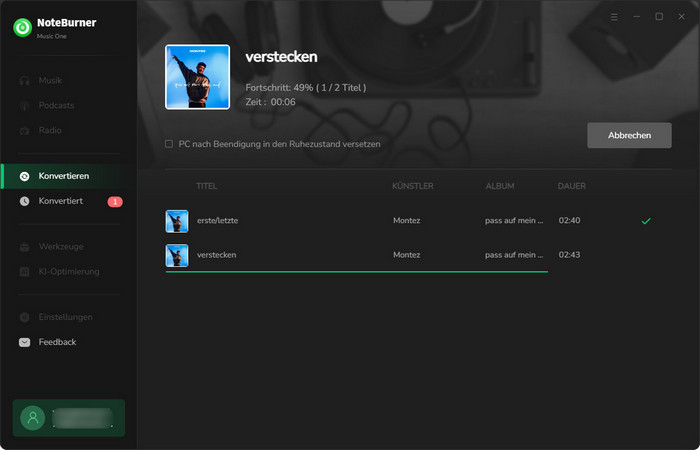Click the green conversion progress bar

tap(357, 271)
